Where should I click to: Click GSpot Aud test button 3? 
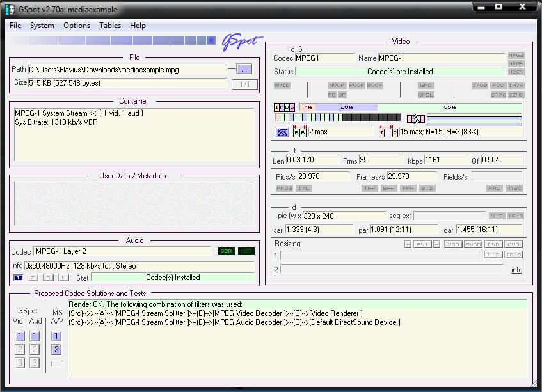point(35,363)
